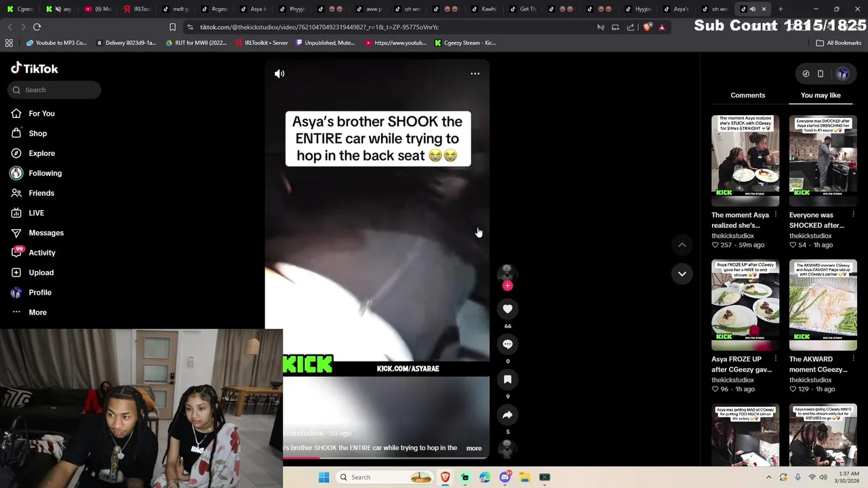
Task: Open the comments speech bubble icon
Action: point(507,344)
